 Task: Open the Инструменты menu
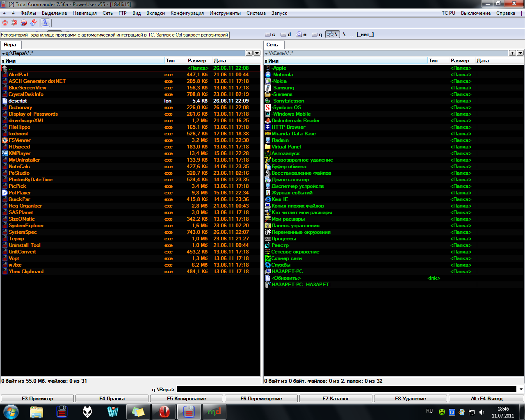tap(225, 13)
